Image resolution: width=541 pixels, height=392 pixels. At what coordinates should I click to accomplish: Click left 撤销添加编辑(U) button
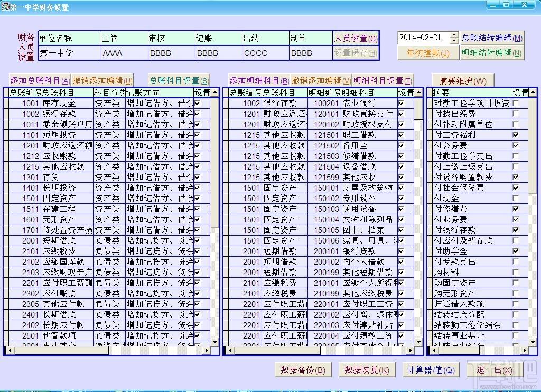(x=102, y=81)
